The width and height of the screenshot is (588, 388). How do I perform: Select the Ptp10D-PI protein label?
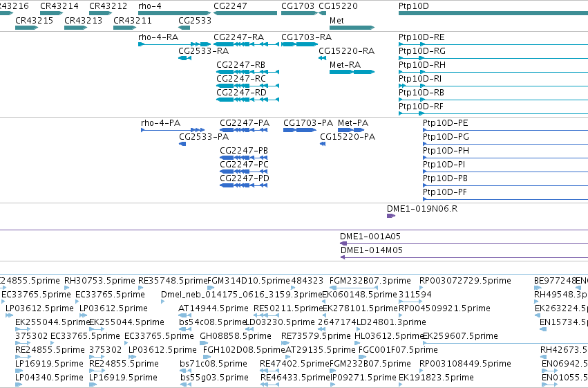point(444,165)
